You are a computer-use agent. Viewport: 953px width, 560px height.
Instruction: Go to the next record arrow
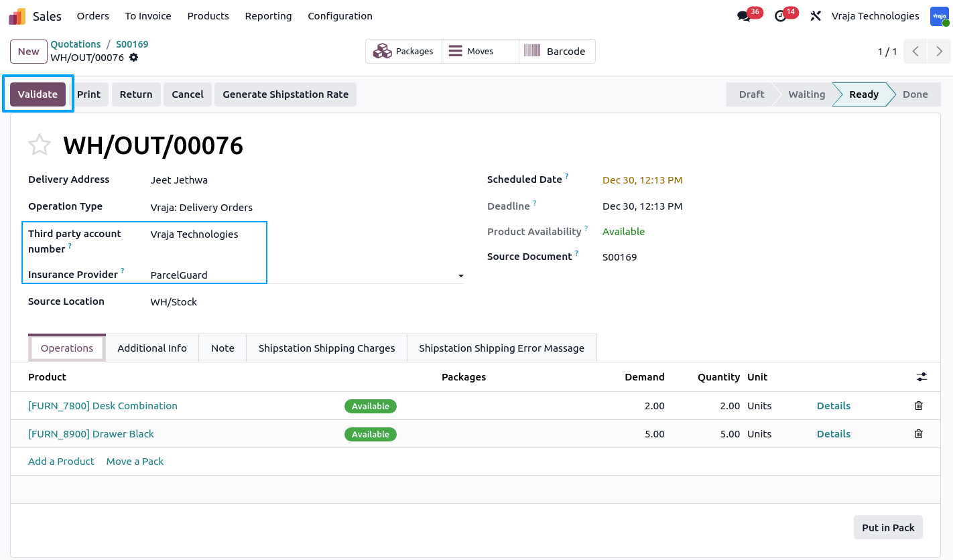coord(939,52)
